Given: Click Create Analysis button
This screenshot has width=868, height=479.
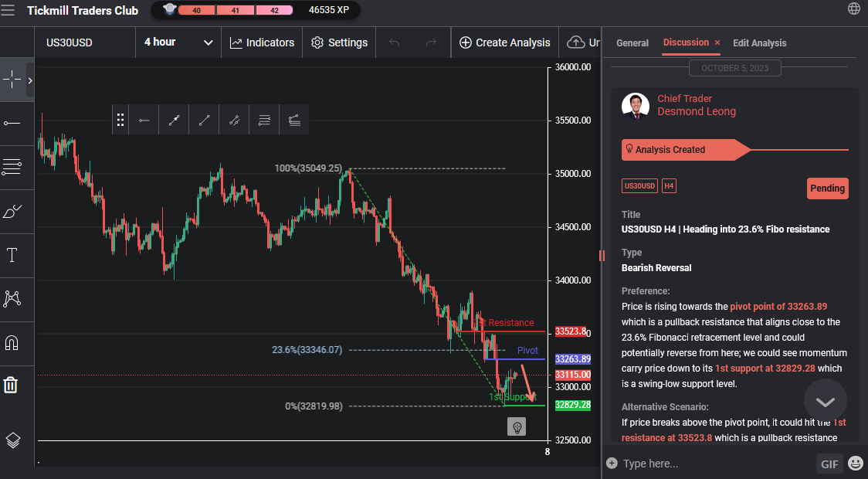Looking at the screenshot, I should (505, 42).
